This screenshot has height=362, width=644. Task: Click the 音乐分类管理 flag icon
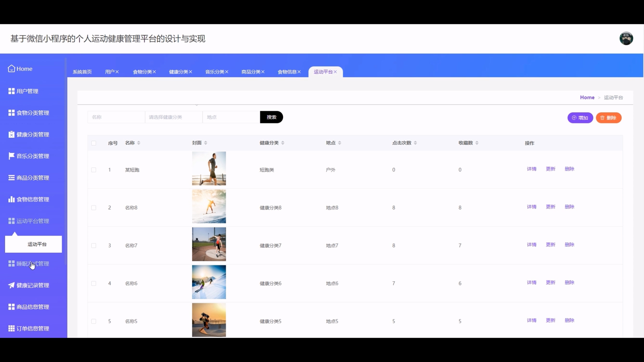(11, 156)
